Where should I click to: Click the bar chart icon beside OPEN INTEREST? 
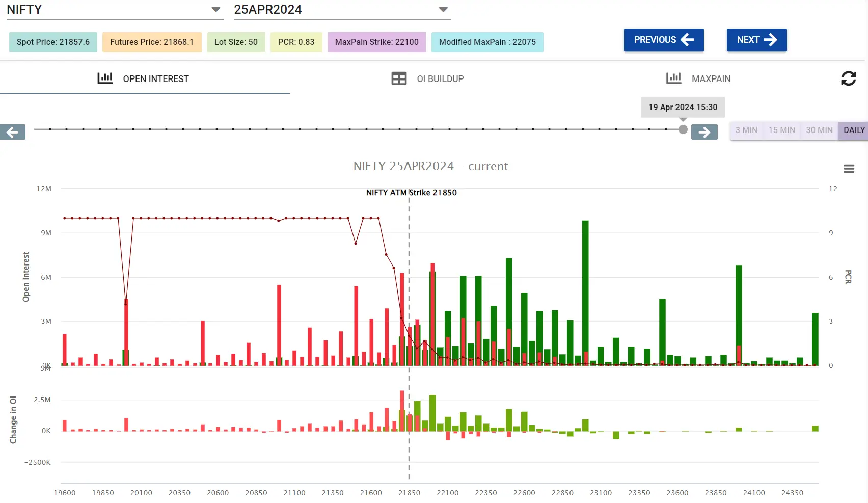point(105,78)
